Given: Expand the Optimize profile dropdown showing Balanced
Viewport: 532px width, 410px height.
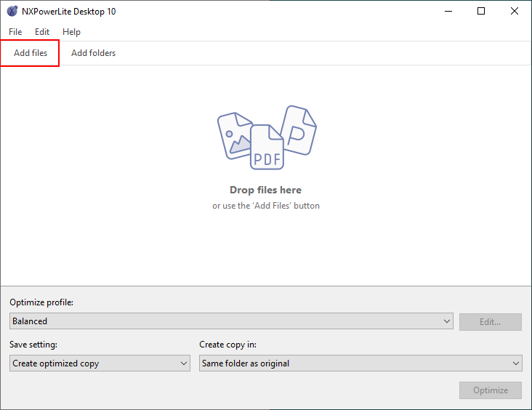Looking at the screenshot, I should (231, 321).
